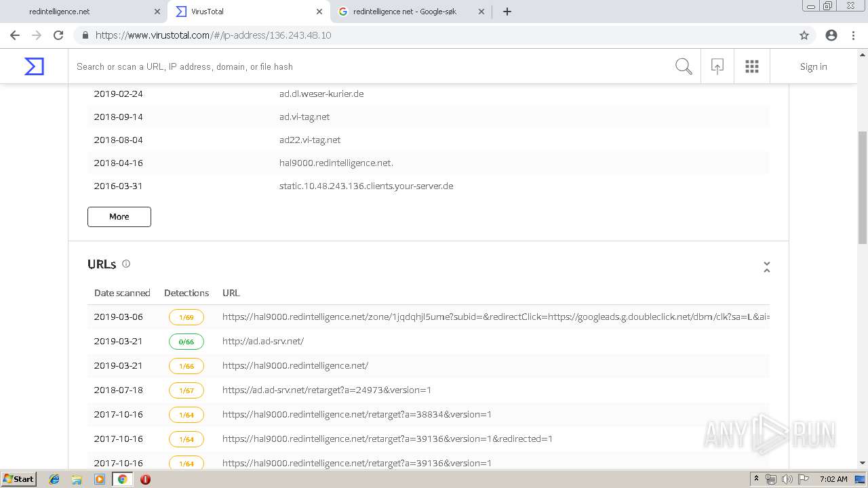Open the Chrome three-dot menu
This screenshot has height=488, width=868.
click(853, 35)
